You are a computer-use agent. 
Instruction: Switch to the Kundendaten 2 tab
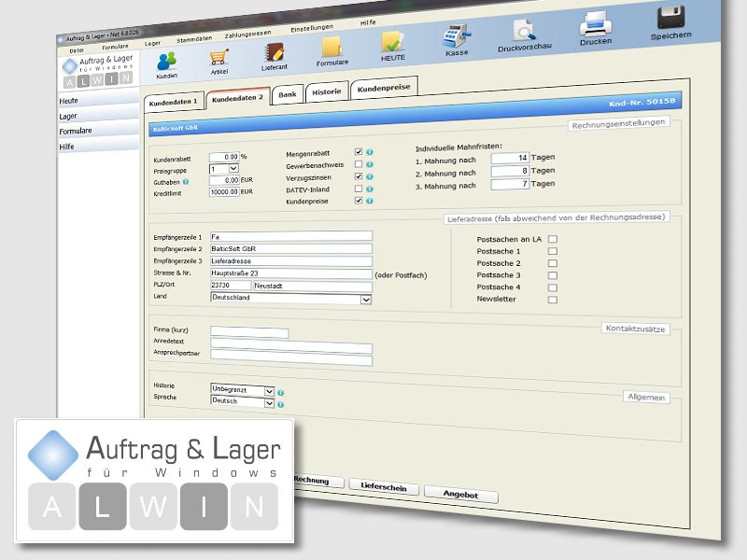pos(238,98)
